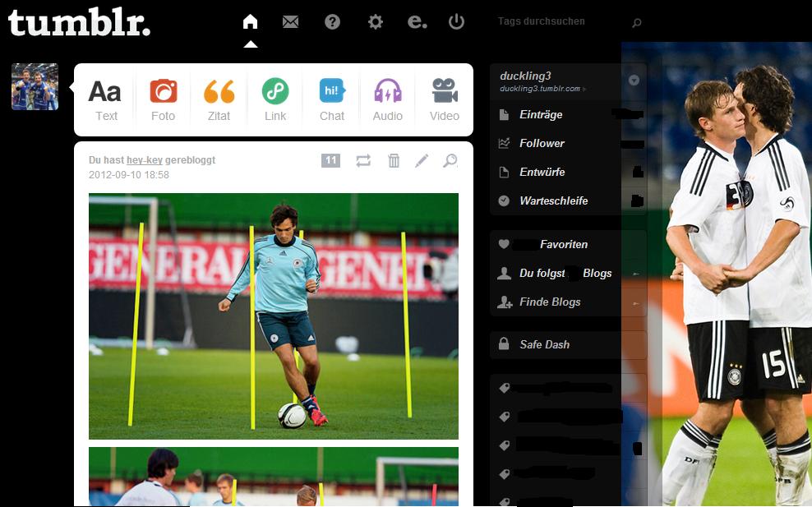Click the reblog arrows icon on post
Viewport: 812px width, 507px height.
click(x=363, y=160)
